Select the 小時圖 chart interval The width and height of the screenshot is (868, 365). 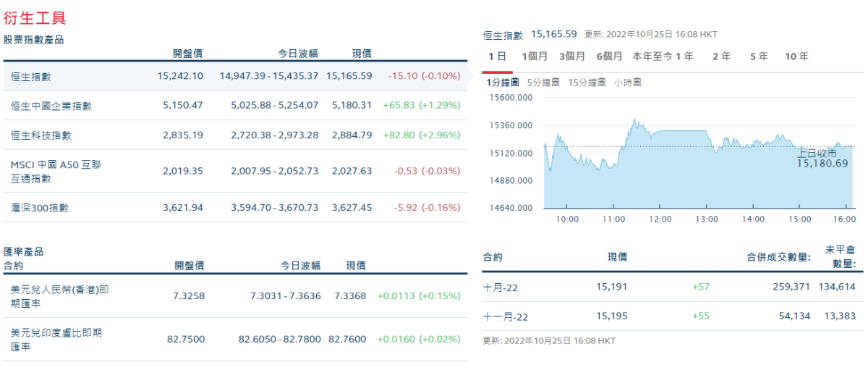tap(627, 83)
